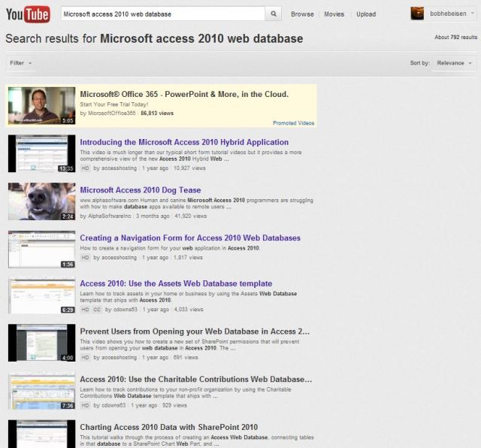Click HD badge under Navigation Form video
Image resolution: width=481 pixels, height=448 pixels.
point(85,257)
